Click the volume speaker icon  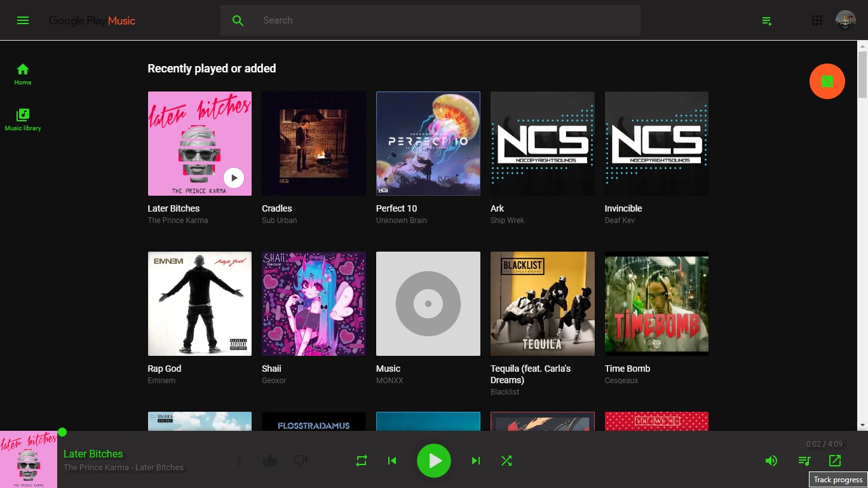tap(771, 461)
